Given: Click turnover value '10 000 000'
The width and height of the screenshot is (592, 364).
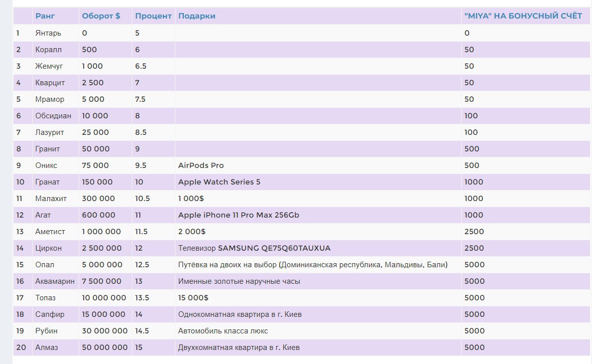Looking at the screenshot, I should 104,298.
